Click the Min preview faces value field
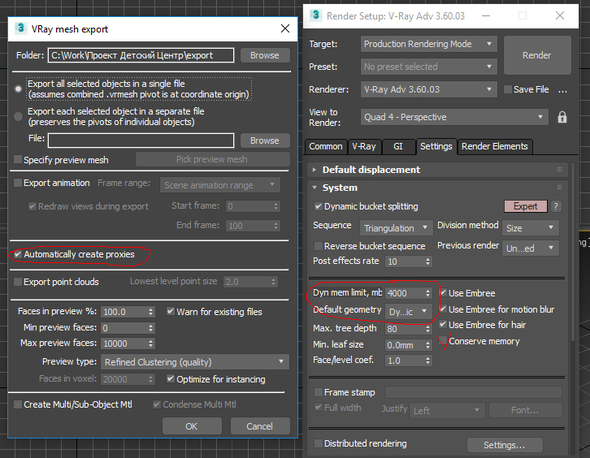 (124, 328)
